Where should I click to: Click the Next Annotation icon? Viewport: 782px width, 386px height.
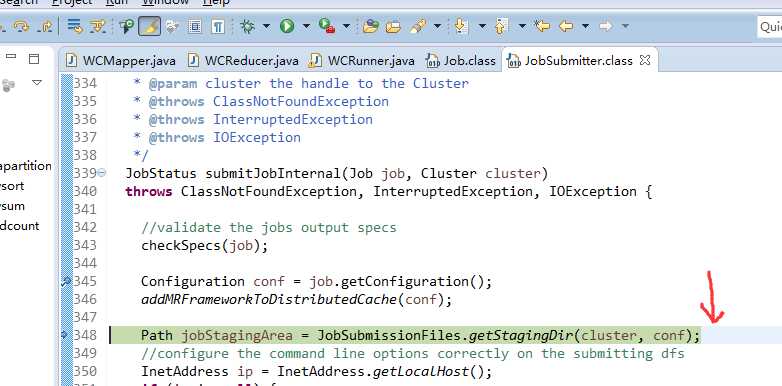click(x=461, y=26)
